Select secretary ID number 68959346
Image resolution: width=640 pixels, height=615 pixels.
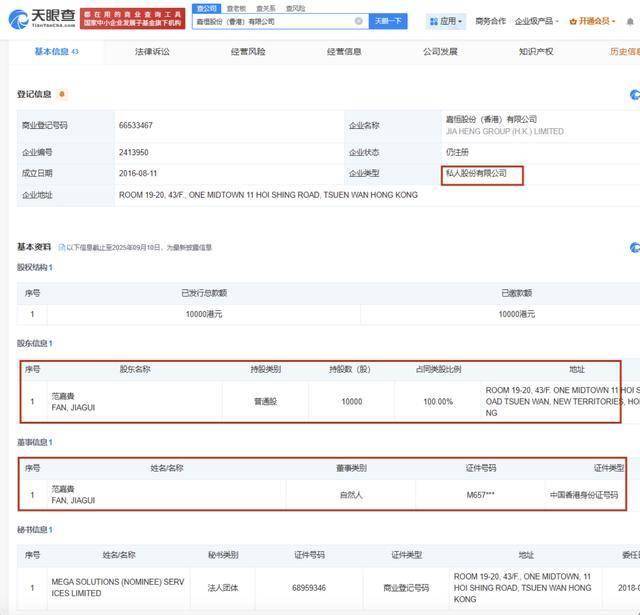pyautogui.click(x=309, y=588)
